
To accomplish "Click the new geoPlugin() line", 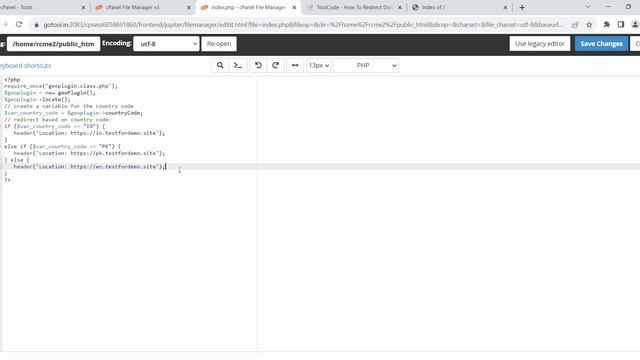I will pyautogui.click(x=50, y=93).
